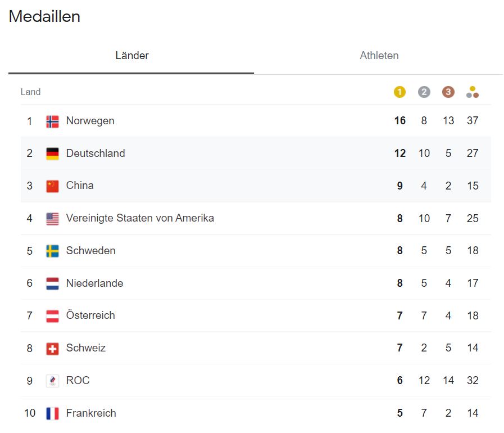
Task: Click the Switzerland flag icon
Action: click(x=52, y=348)
